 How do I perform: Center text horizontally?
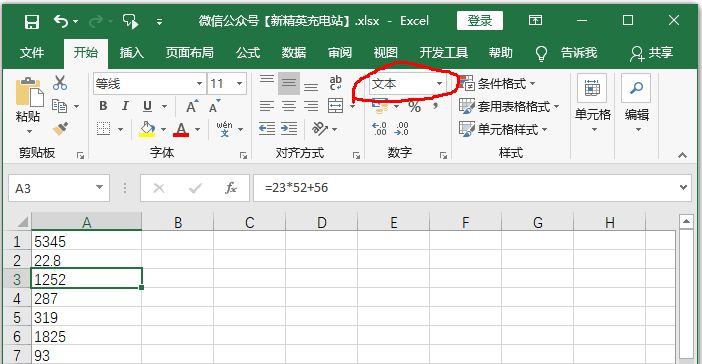289,106
